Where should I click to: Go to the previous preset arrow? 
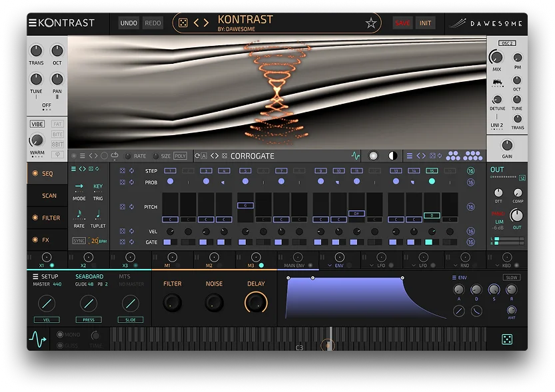[x=196, y=23]
